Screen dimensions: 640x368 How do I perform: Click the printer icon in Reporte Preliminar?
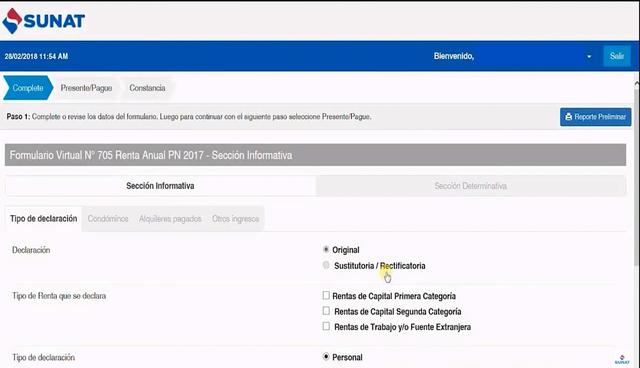(569, 117)
